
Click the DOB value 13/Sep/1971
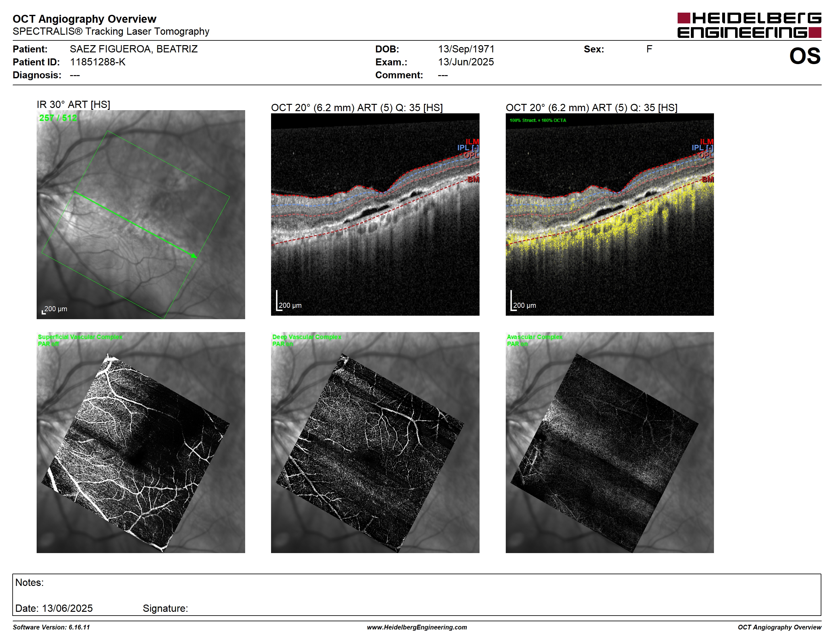[466, 49]
